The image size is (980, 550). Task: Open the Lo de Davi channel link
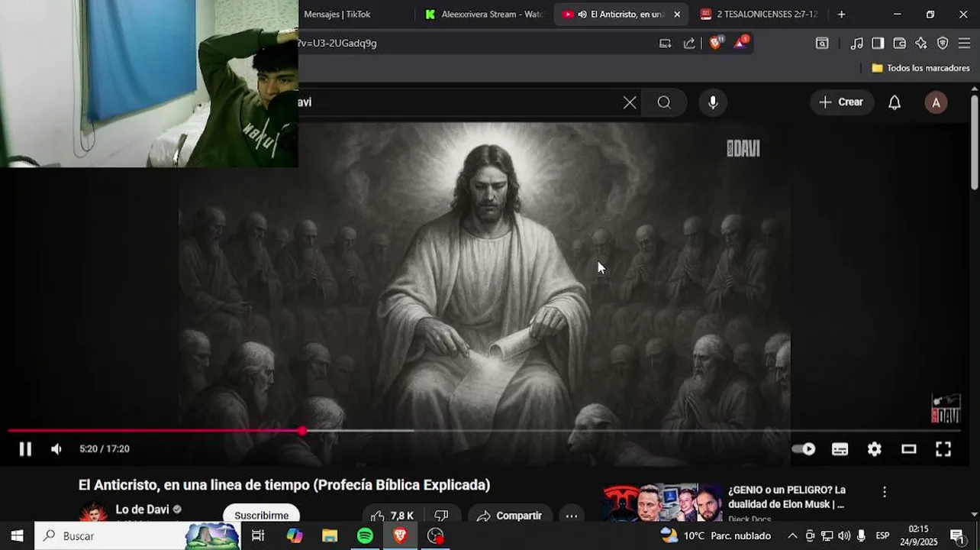pyautogui.click(x=143, y=510)
